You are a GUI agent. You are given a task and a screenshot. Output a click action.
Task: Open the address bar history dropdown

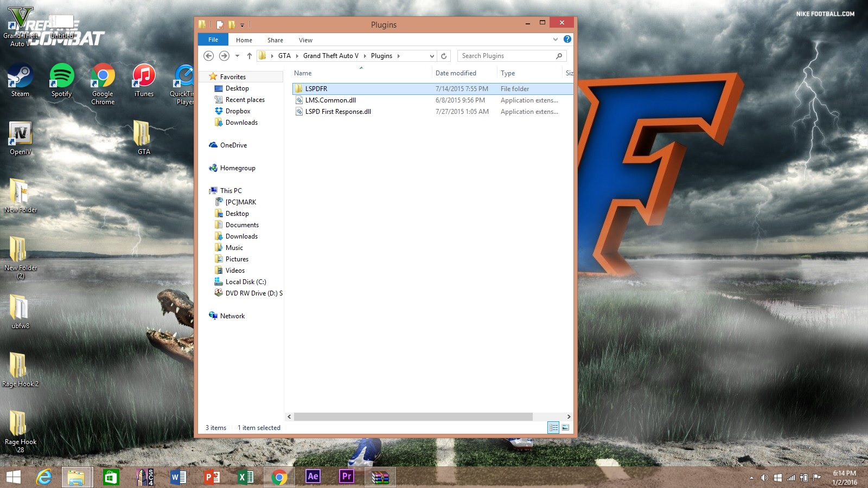pyautogui.click(x=432, y=56)
